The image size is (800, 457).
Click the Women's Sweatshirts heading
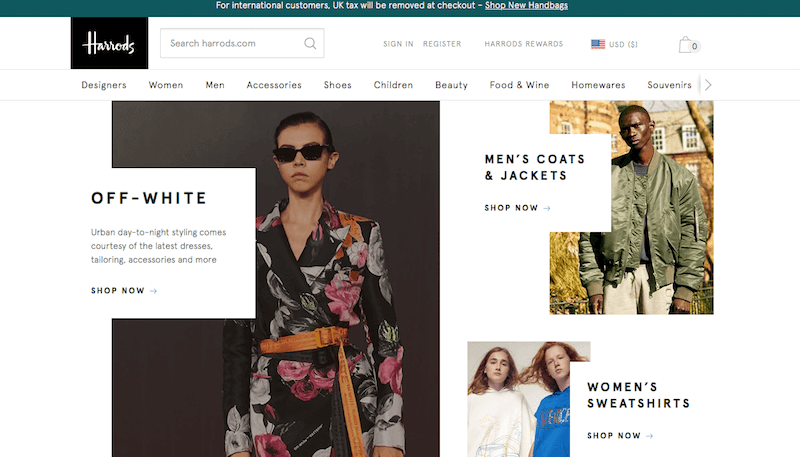pos(638,395)
